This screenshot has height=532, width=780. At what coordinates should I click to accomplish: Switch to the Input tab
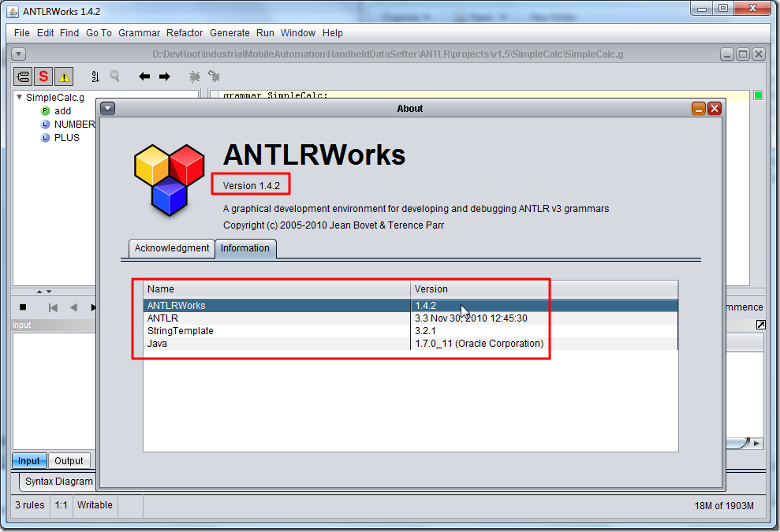[29, 461]
